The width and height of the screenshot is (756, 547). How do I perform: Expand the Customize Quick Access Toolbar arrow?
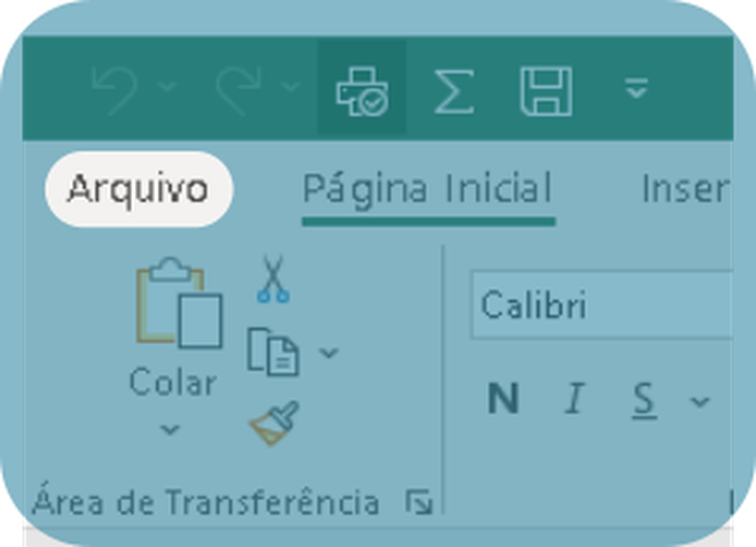[x=636, y=89]
